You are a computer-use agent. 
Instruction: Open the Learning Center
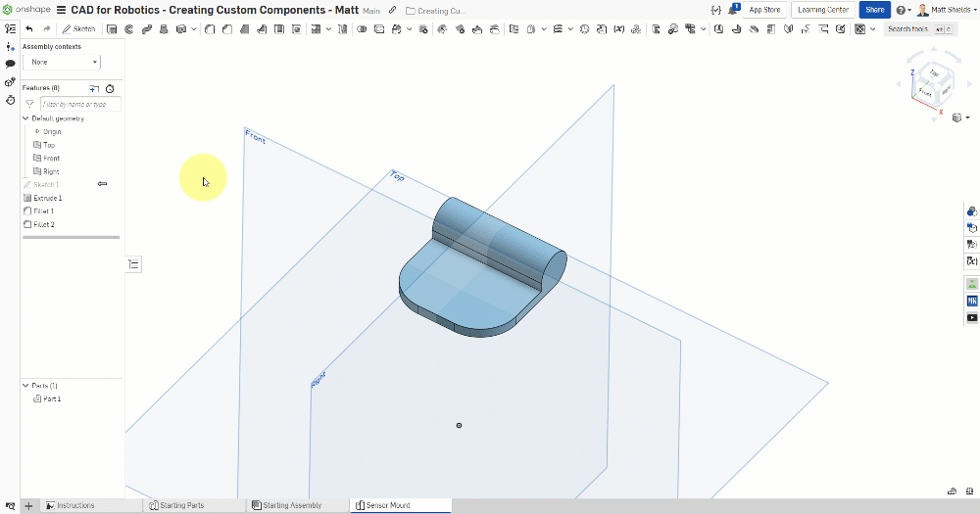click(x=823, y=10)
